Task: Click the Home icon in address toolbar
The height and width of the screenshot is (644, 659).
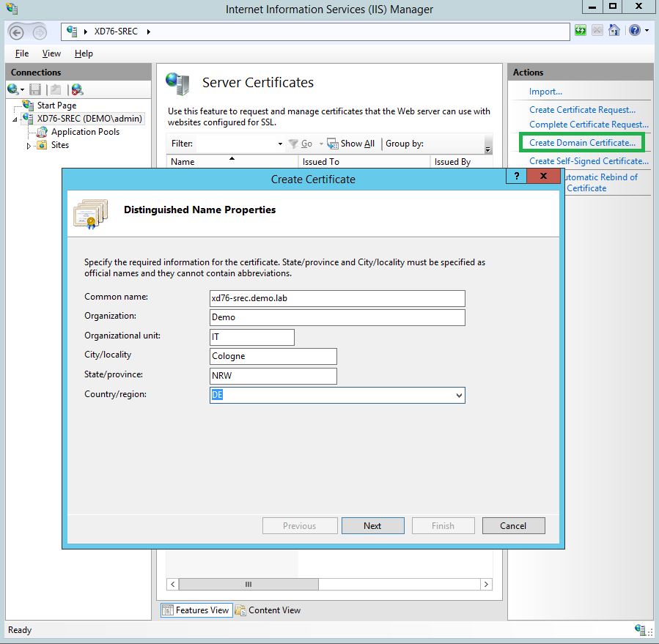Action: click(x=614, y=31)
